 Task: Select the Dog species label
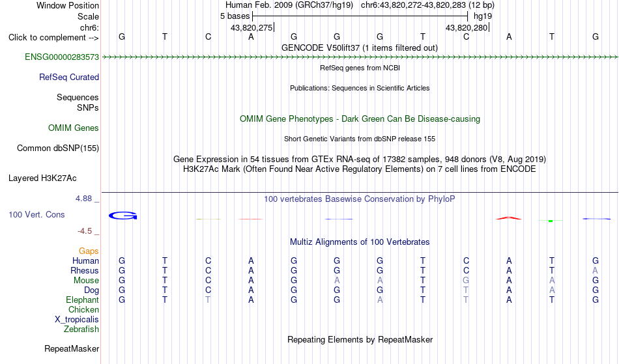(x=91, y=290)
